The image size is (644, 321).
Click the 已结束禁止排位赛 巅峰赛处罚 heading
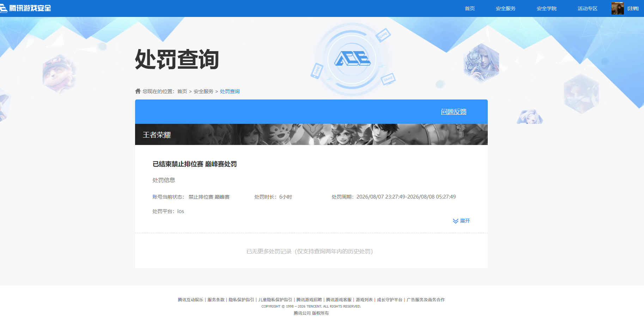tap(195, 164)
